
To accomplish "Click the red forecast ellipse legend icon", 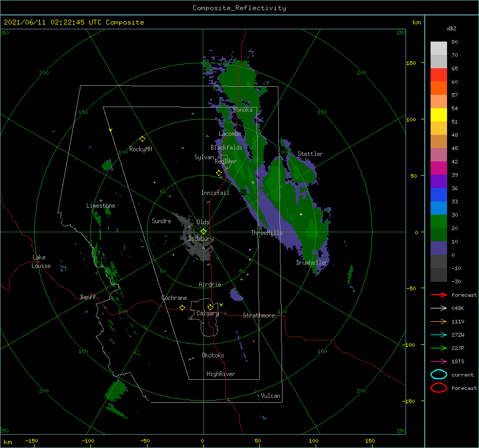I will coord(439,388).
